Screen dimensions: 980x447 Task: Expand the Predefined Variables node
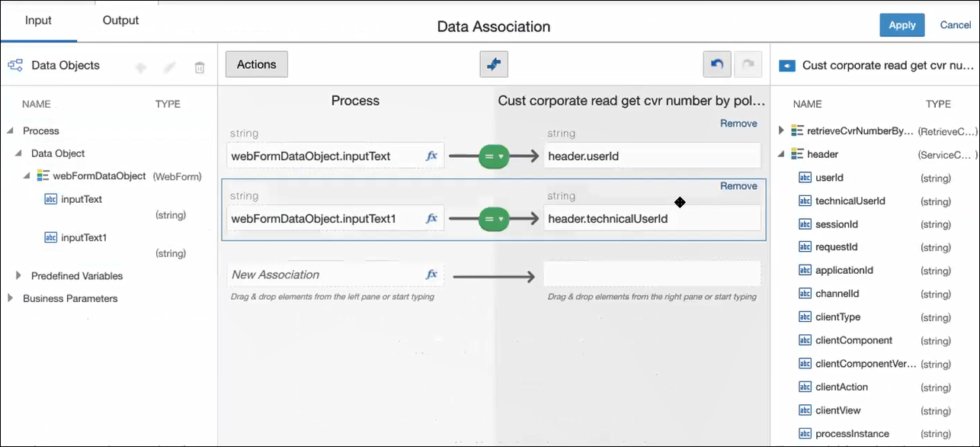(19, 275)
